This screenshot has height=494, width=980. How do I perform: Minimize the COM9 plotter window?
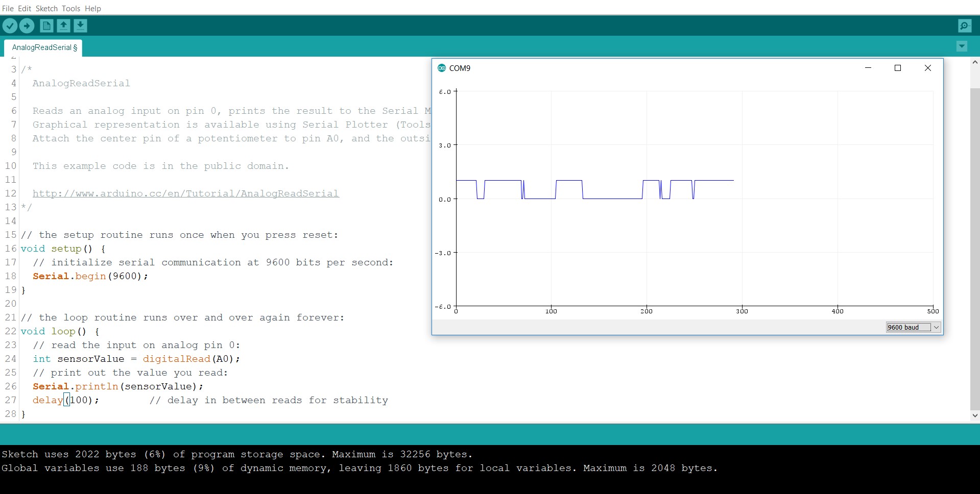[x=868, y=68]
